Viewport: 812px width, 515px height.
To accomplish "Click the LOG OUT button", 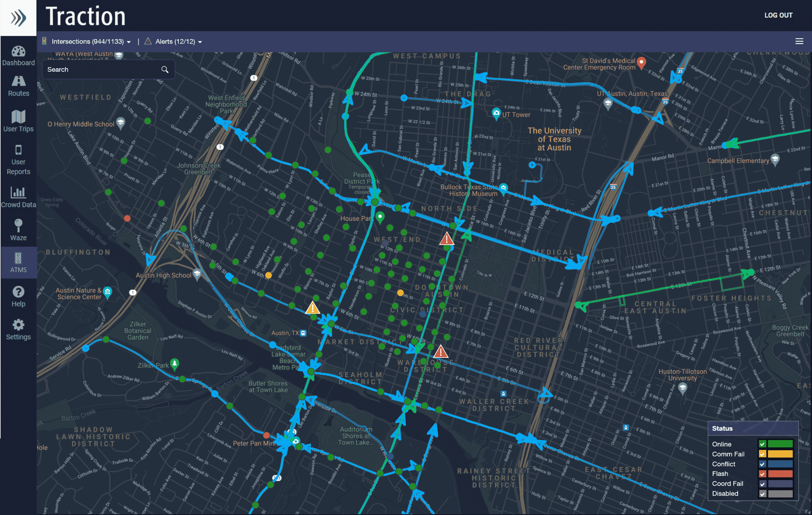I will click(778, 15).
